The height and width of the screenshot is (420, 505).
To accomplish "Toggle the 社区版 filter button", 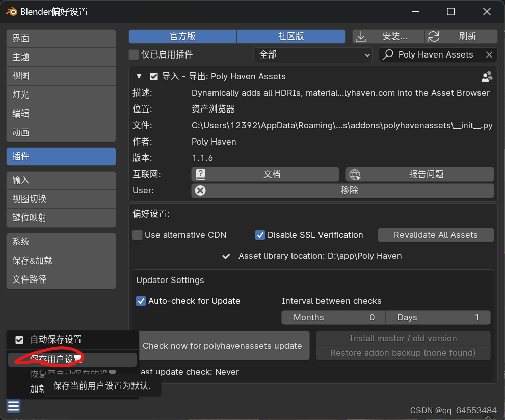I will [x=291, y=36].
